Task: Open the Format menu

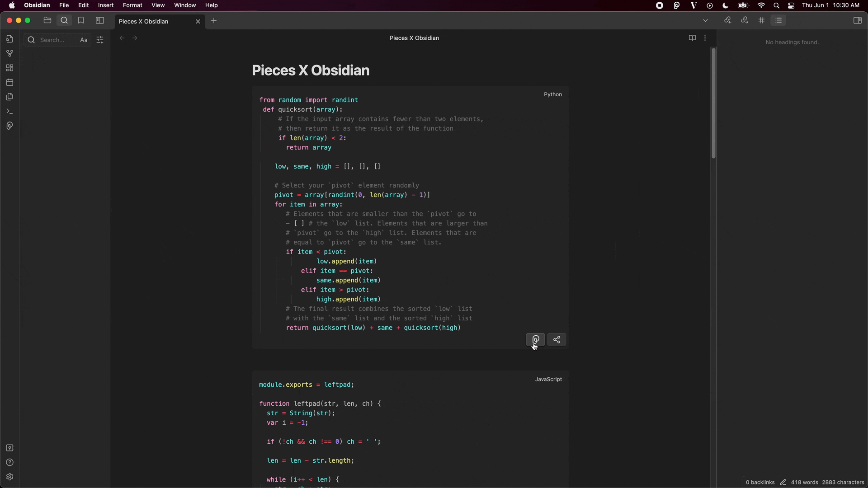Action: pyautogui.click(x=132, y=5)
